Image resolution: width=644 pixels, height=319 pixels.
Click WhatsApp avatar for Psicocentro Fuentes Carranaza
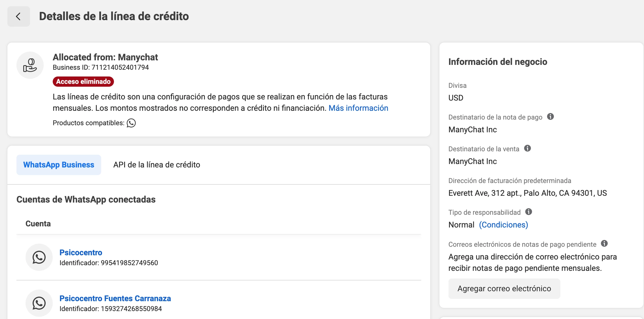click(x=39, y=303)
